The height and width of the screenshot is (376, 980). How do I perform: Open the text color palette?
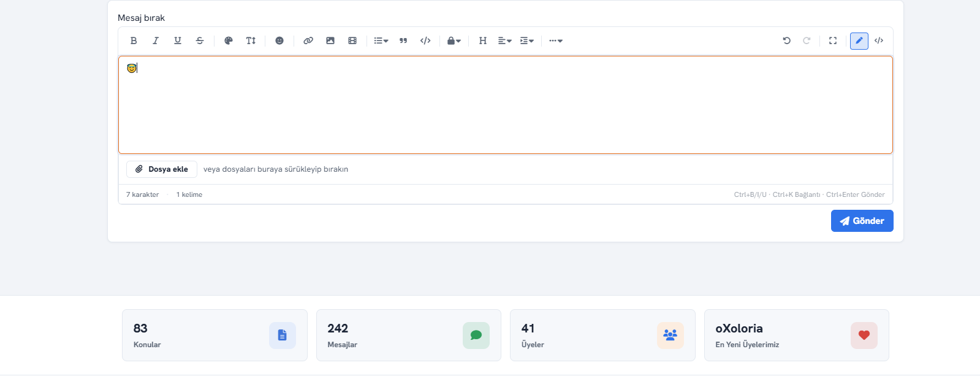[x=229, y=40]
